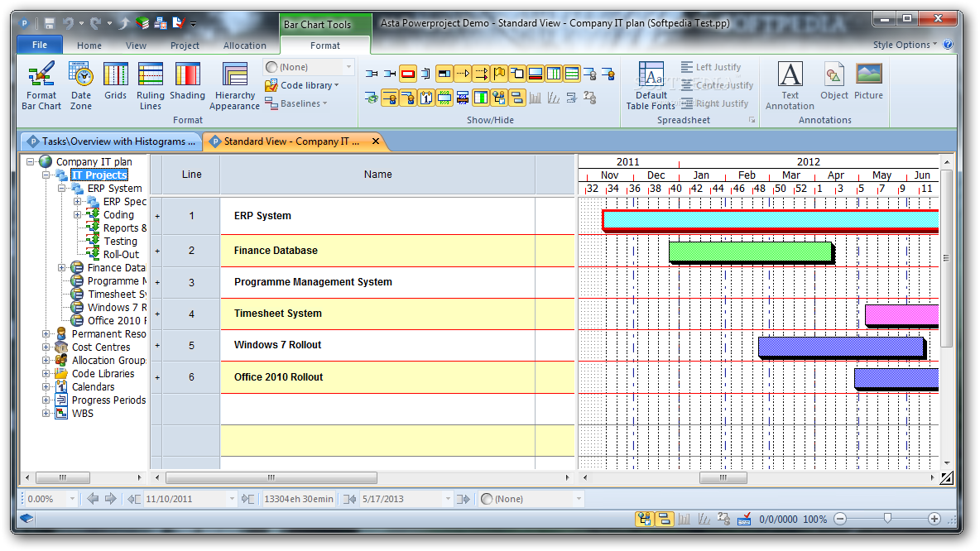Select the WBS tree item

point(82,413)
